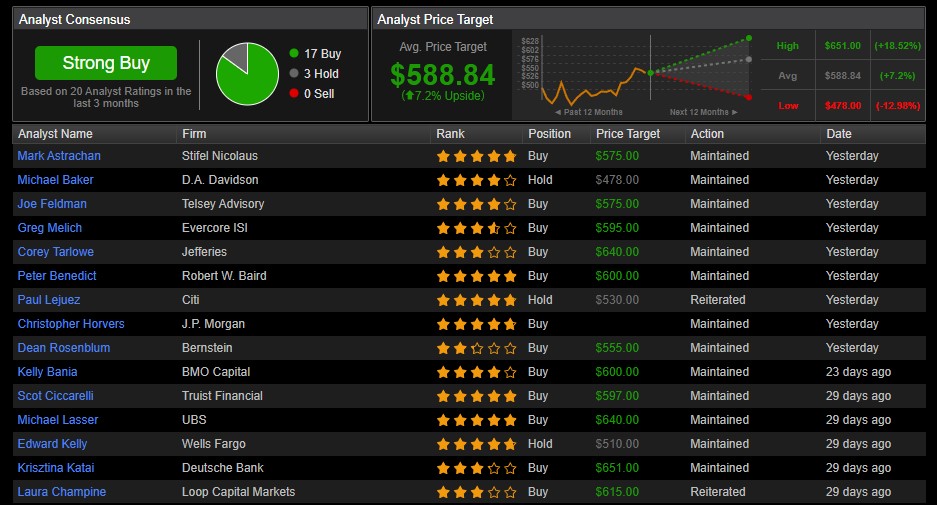The width and height of the screenshot is (937, 505).
Task: Click Dean Rosenblum's two-star rank
Action: (476, 348)
